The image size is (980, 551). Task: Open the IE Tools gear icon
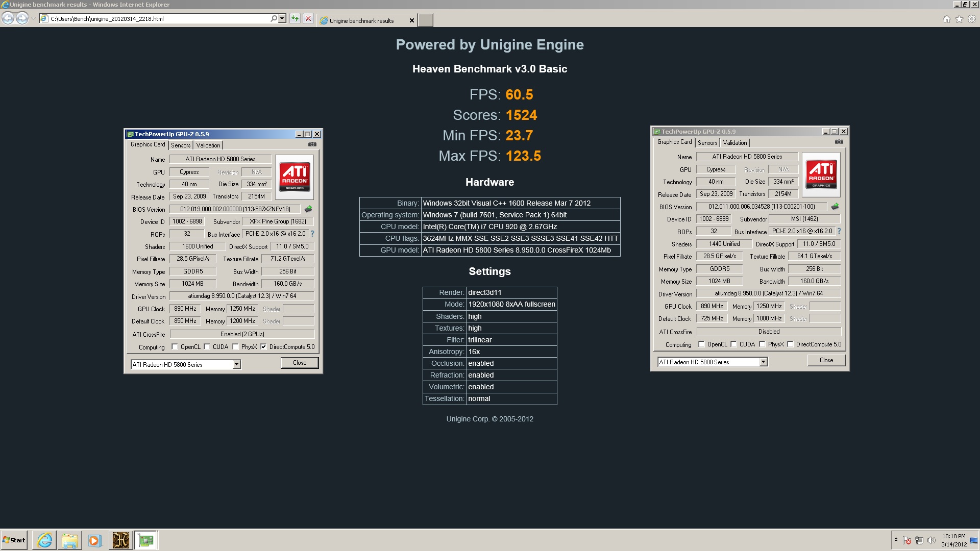972,19
